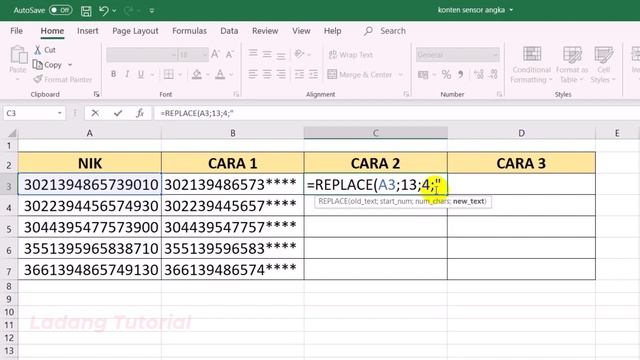Click the Paste clipboard icon
The height and width of the screenshot is (360, 640).
pyautogui.click(x=18, y=55)
